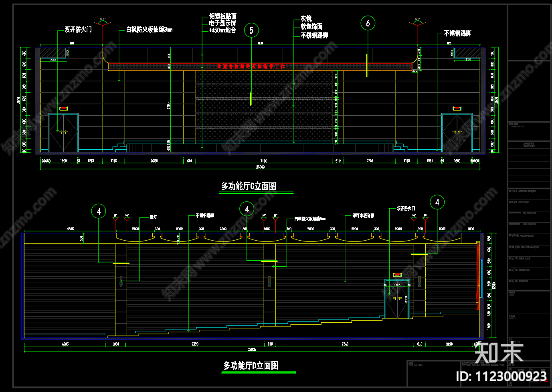The width and height of the screenshot is (552, 392).
Task: Select the 双开防火门 label in C elevation
Action: [78, 30]
